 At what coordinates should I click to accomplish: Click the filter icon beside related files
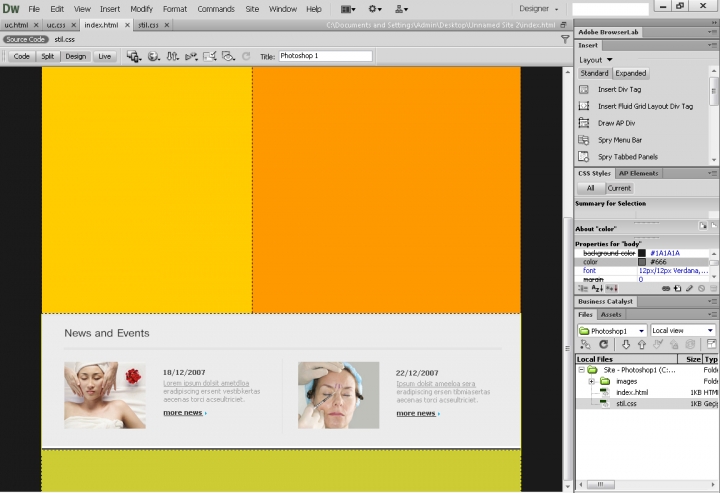click(x=565, y=39)
